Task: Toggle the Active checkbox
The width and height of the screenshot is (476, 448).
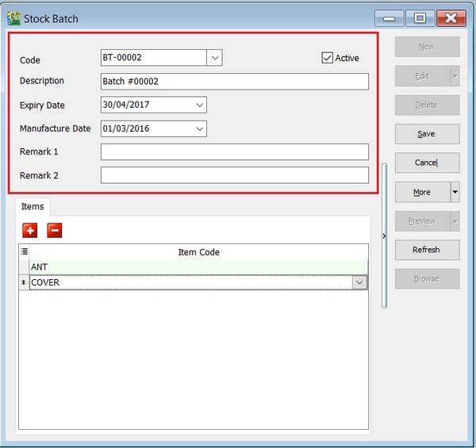Action: [x=327, y=58]
